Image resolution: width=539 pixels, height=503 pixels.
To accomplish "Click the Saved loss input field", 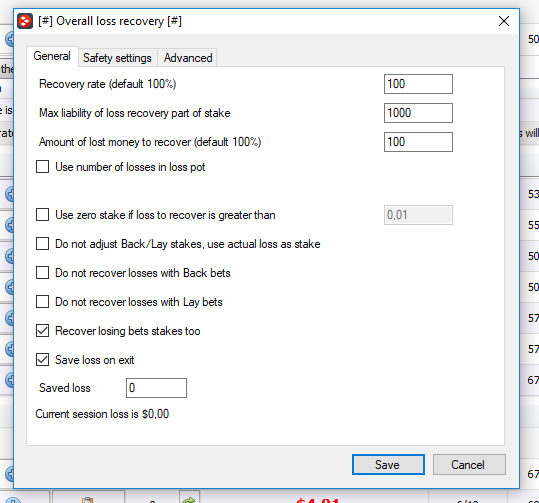I will tap(156, 388).
